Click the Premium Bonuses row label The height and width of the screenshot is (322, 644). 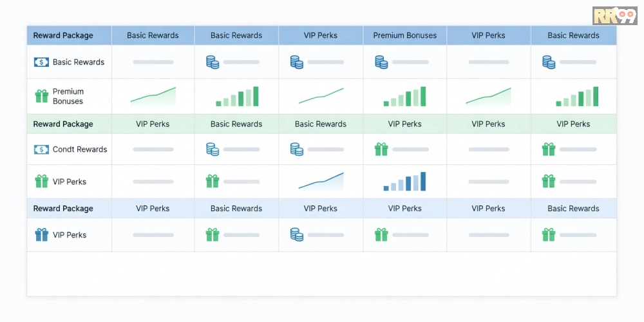(x=68, y=97)
